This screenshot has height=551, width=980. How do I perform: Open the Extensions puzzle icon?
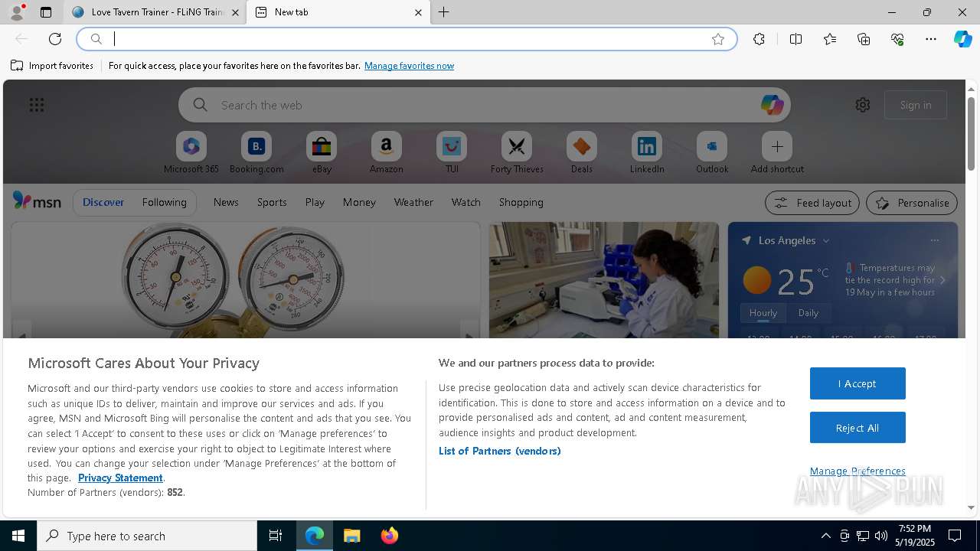759,39
